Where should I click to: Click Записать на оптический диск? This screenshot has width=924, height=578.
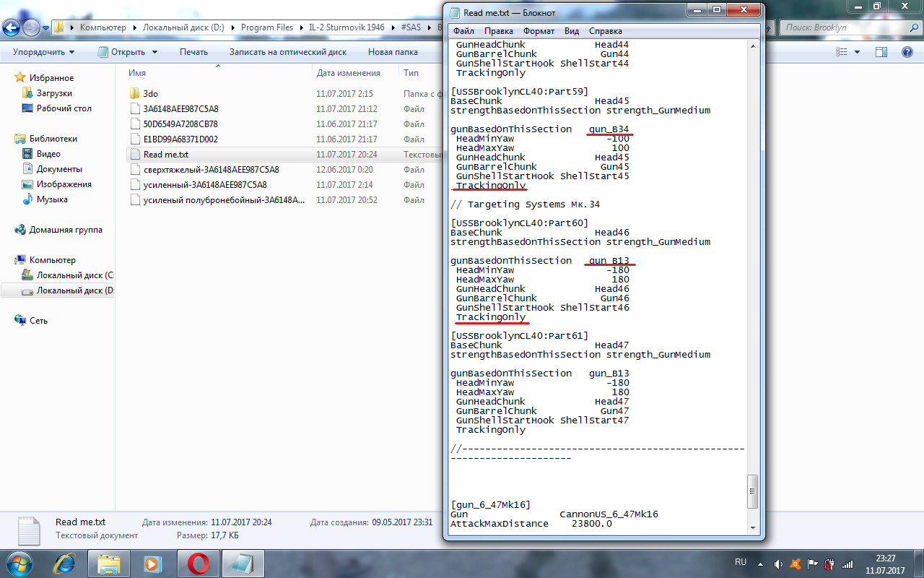pyautogui.click(x=288, y=52)
